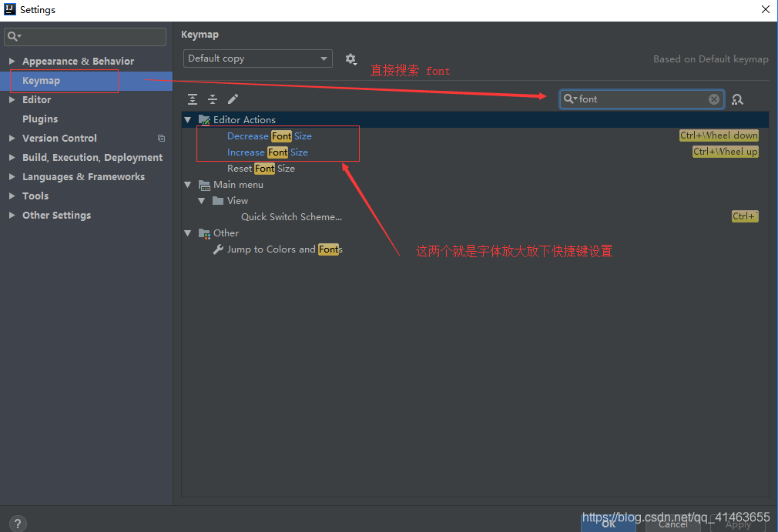
Task: Select Decrease Font Size action
Action: (270, 136)
